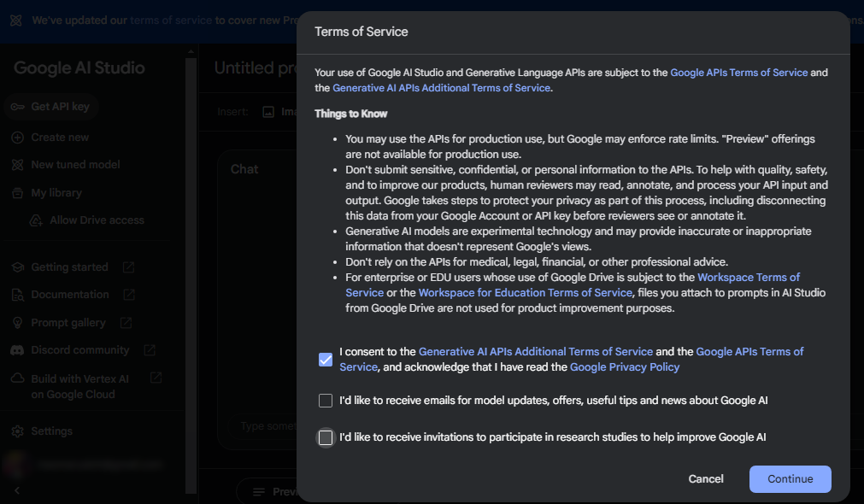The image size is (864, 504).
Task: Click external link icon next to Discord community
Action: click(150, 350)
